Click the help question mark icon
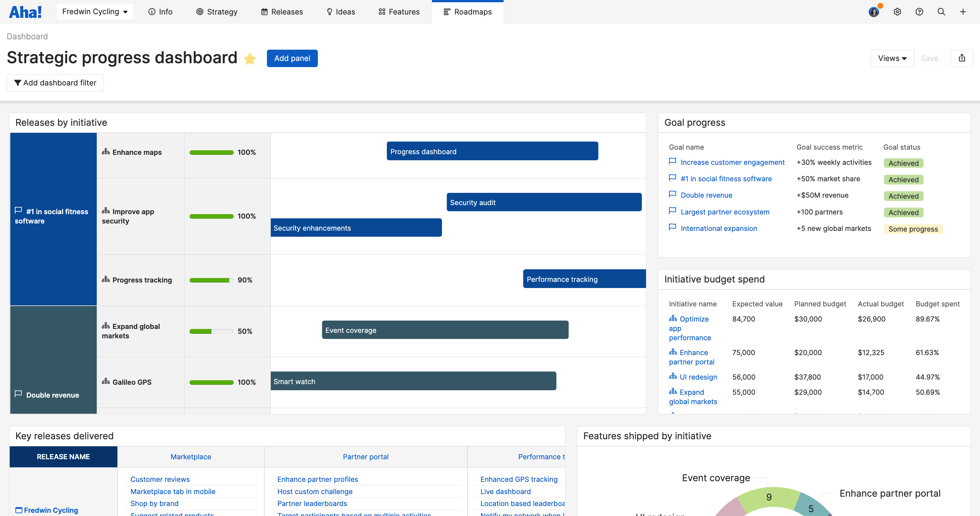This screenshot has height=516, width=980. (919, 12)
